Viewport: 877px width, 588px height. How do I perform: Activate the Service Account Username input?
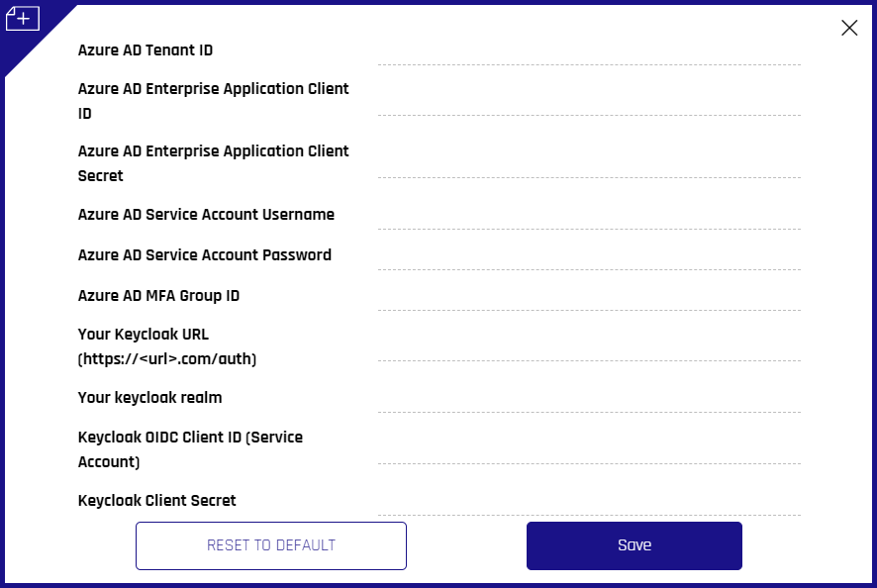click(x=589, y=218)
